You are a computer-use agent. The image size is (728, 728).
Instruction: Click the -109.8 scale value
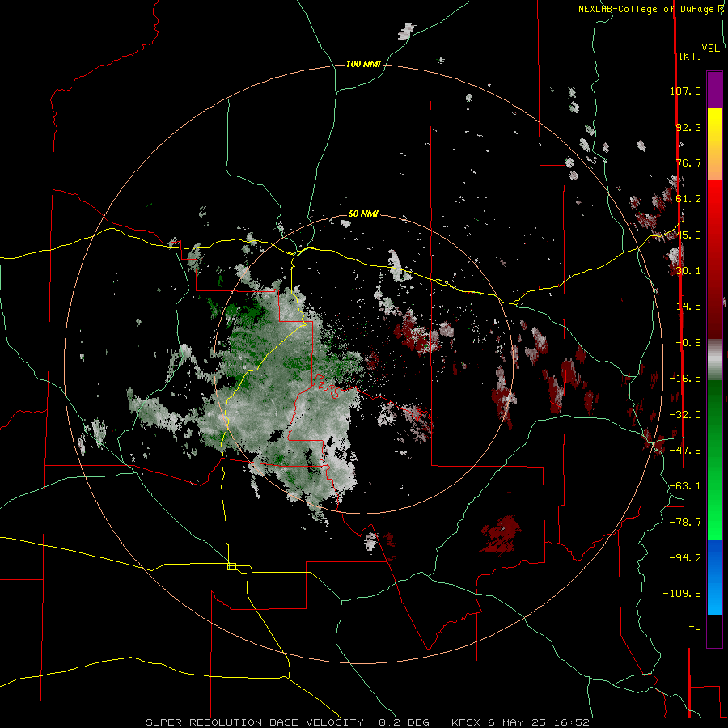[x=683, y=594]
